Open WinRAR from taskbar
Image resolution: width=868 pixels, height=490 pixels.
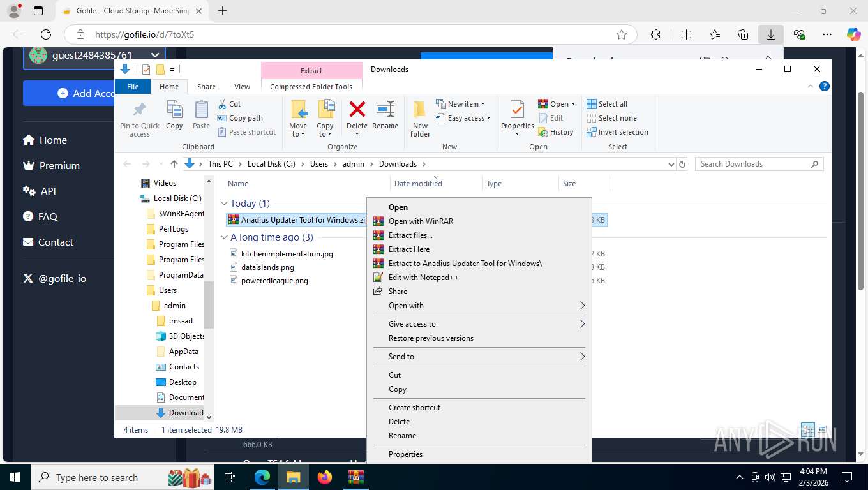(x=355, y=477)
